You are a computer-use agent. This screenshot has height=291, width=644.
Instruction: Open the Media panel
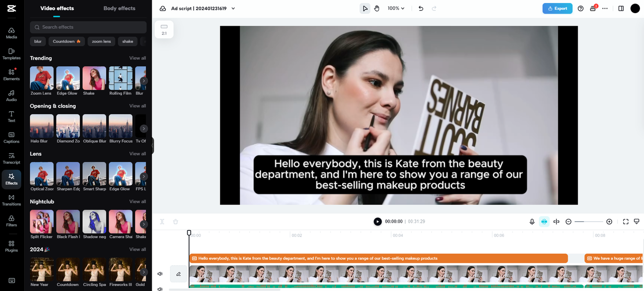(12, 33)
